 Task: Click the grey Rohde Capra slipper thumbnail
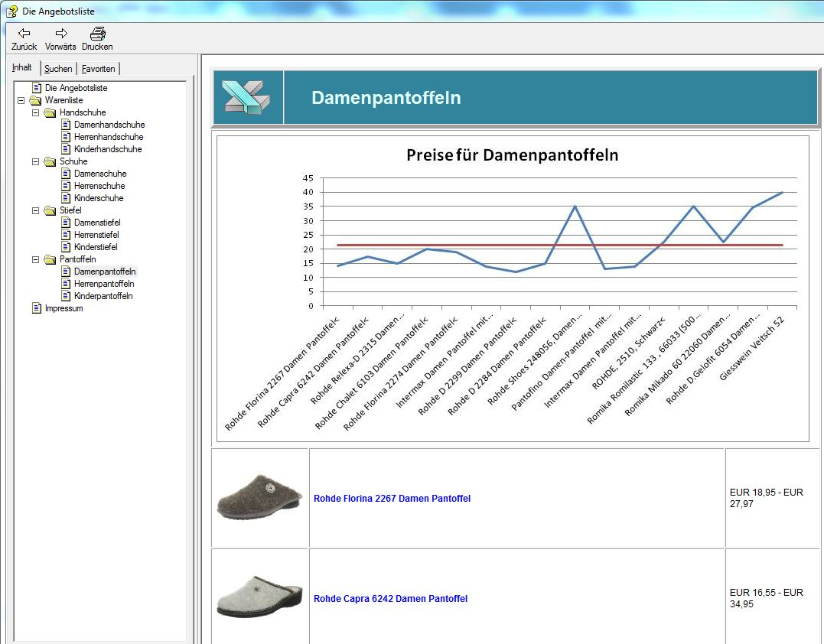260,597
